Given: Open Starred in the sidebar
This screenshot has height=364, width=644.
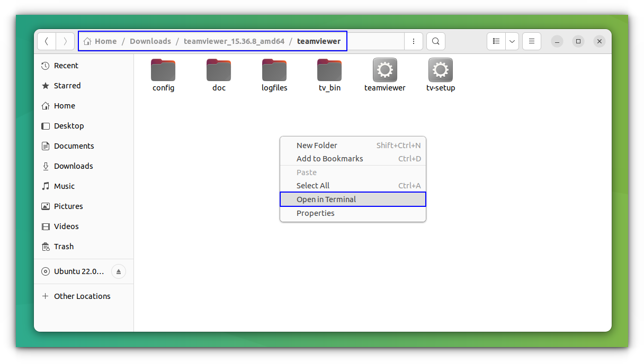Looking at the screenshot, I should (84, 86).
